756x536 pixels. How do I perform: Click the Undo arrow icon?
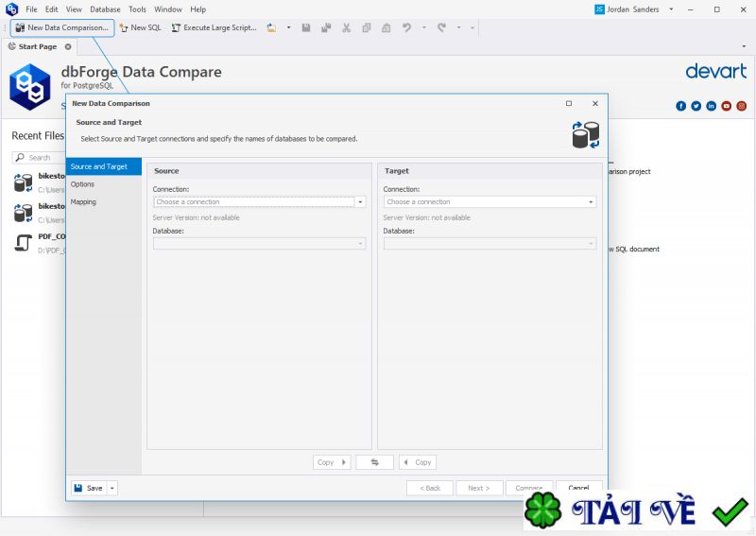point(406,28)
